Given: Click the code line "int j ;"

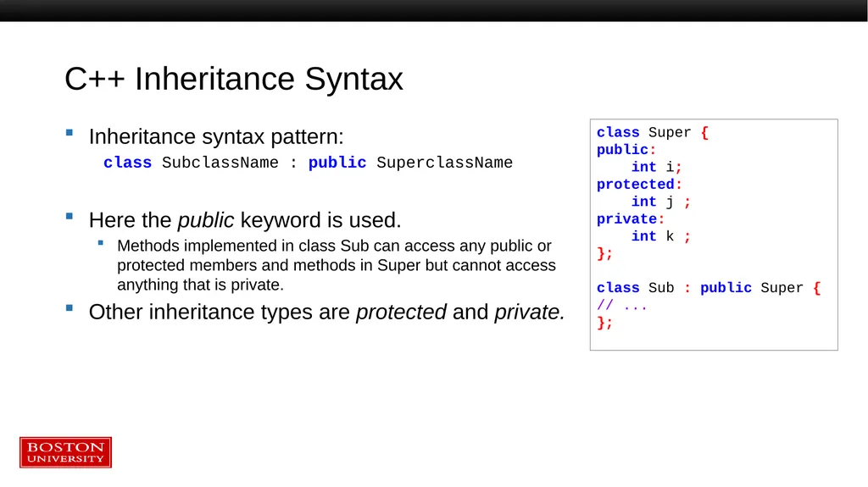Looking at the screenshot, I should pos(661,202).
